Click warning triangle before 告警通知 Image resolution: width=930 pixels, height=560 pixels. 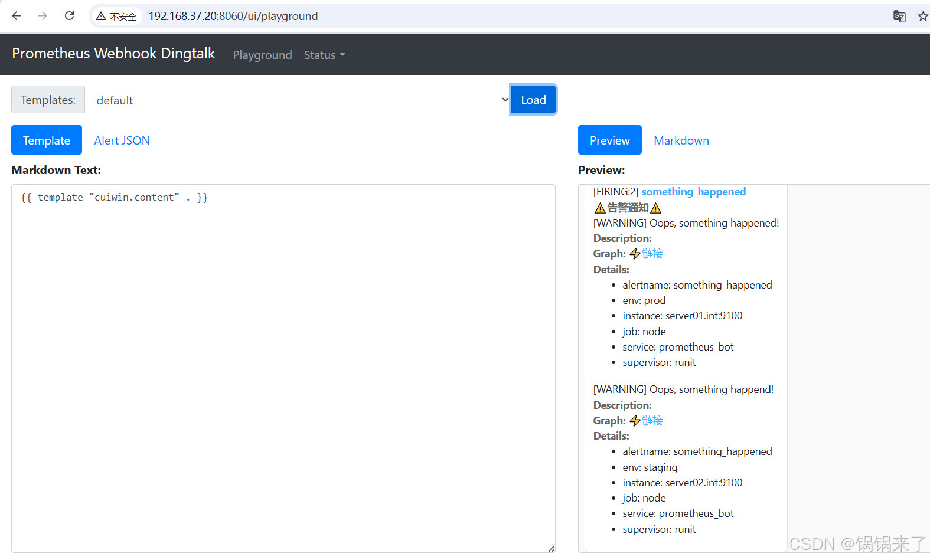pyautogui.click(x=600, y=208)
